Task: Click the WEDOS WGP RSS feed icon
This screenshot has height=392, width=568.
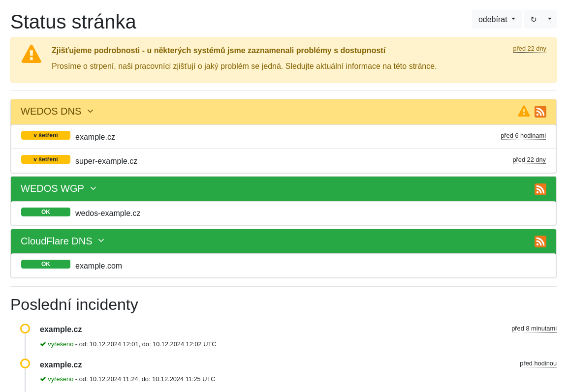Action: (540, 189)
